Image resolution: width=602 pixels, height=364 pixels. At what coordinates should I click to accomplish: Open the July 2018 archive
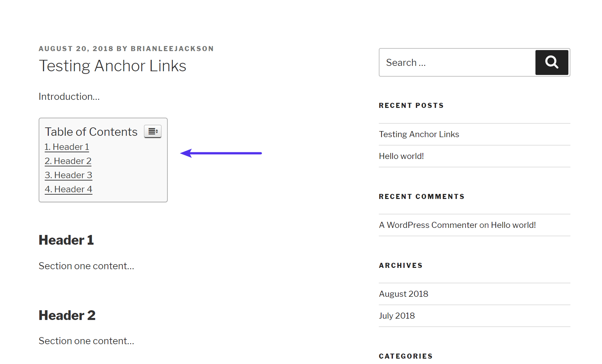pyautogui.click(x=397, y=316)
